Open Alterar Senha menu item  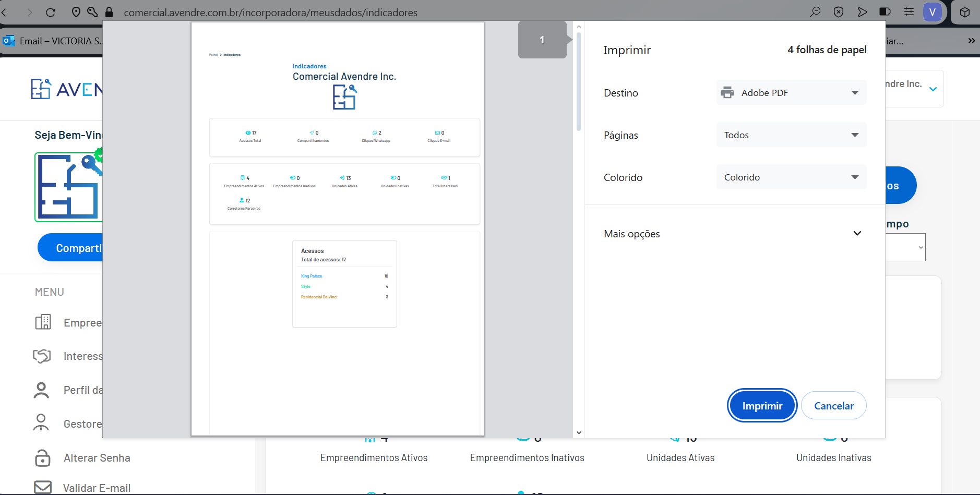pyautogui.click(x=97, y=458)
